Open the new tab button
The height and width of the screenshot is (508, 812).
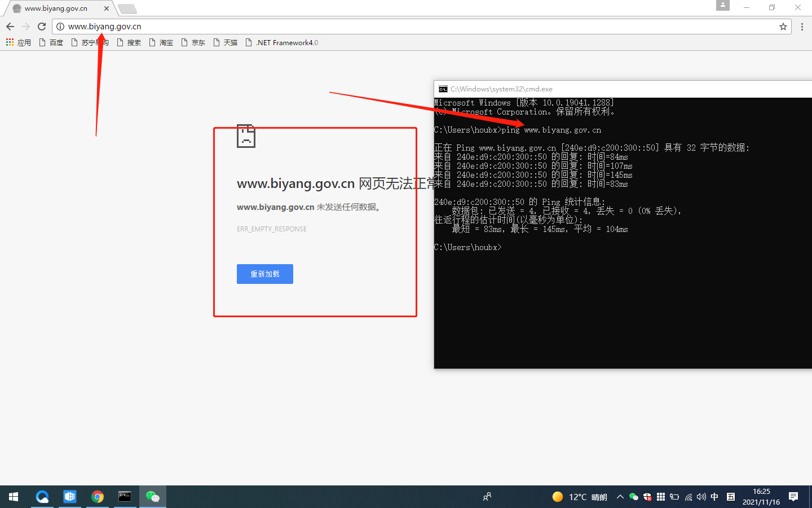coord(127,8)
